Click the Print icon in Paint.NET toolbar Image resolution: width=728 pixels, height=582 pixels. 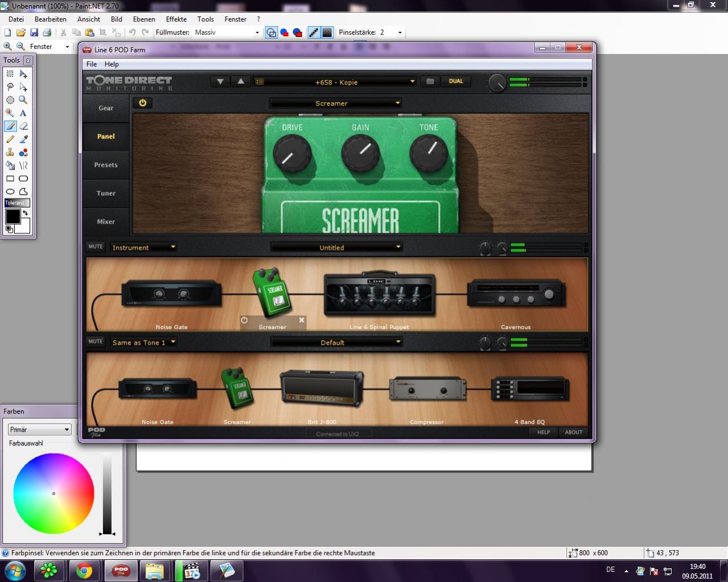[47, 33]
